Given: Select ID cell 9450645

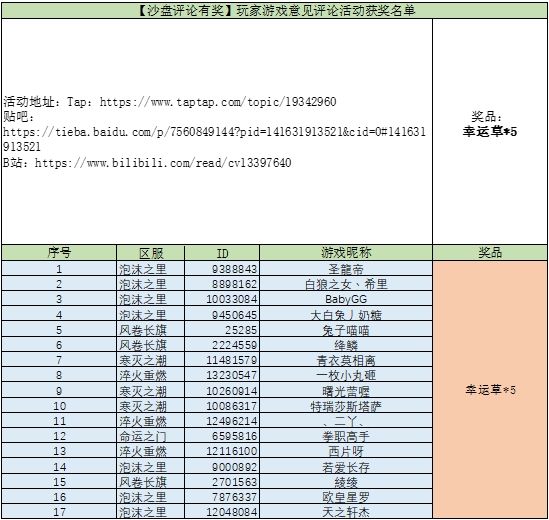Looking at the screenshot, I should click(x=222, y=314).
